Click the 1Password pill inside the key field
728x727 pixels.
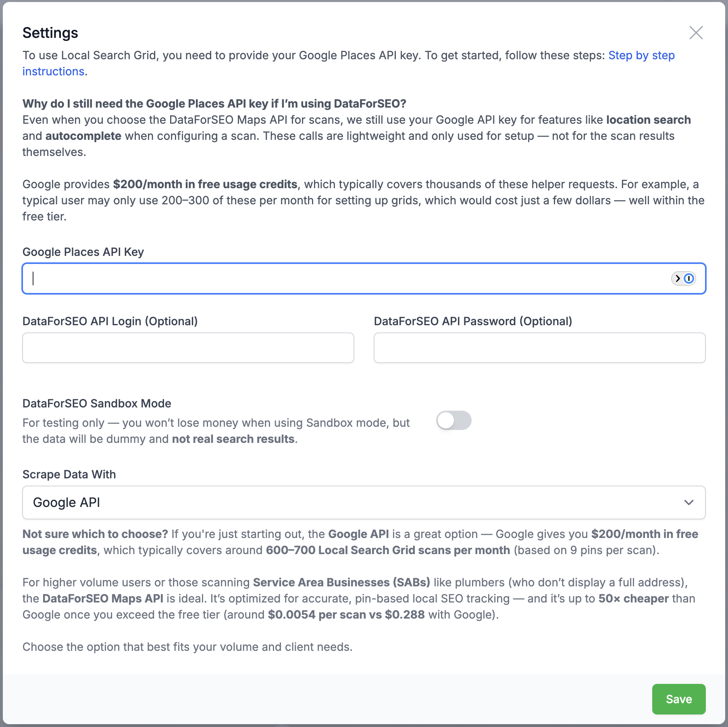click(x=684, y=278)
